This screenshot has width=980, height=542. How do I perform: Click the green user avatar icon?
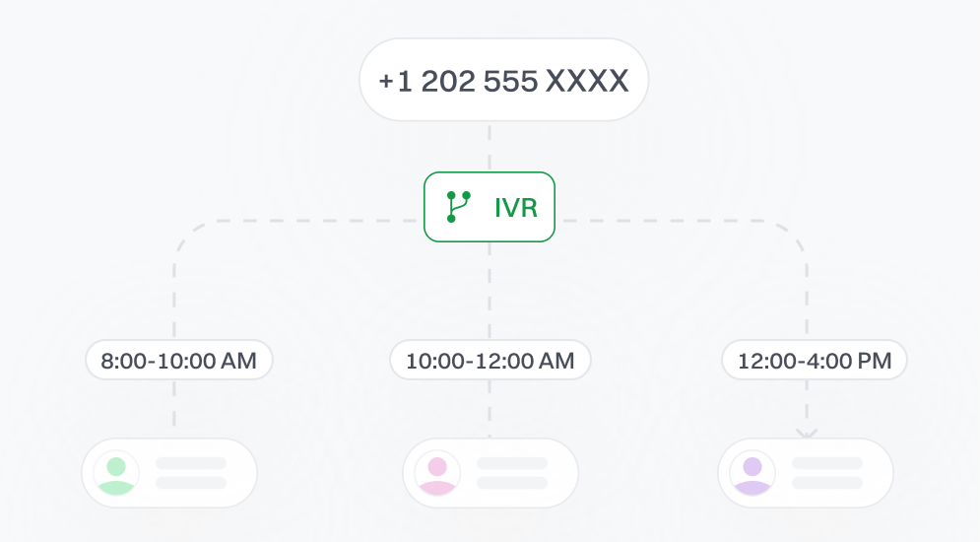[117, 473]
